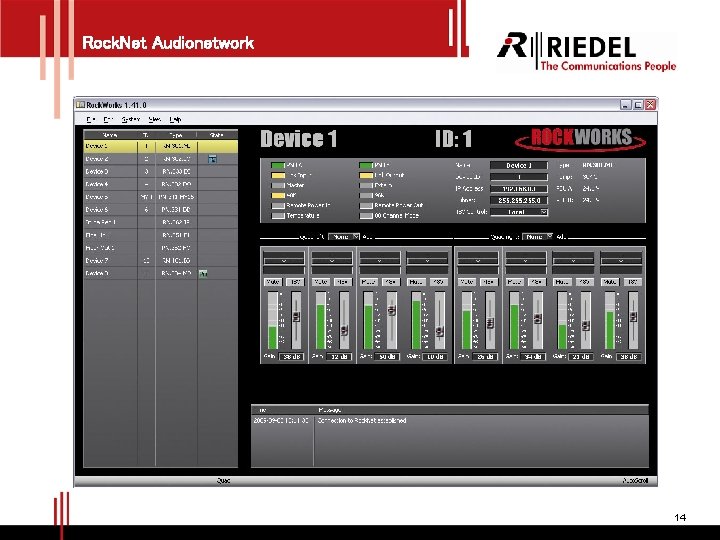Click the first channel's gain fader
720x540 pixels.
[296, 316]
